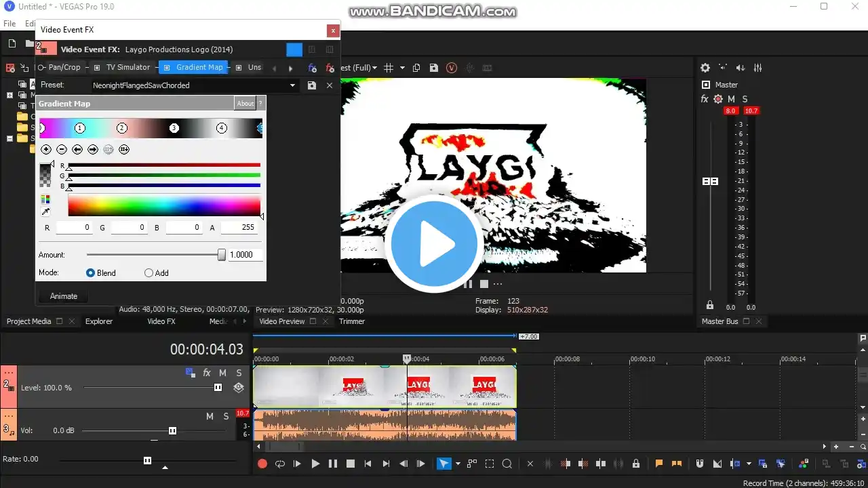Mute the Master bus
868x488 pixels.
pos(731,99)
